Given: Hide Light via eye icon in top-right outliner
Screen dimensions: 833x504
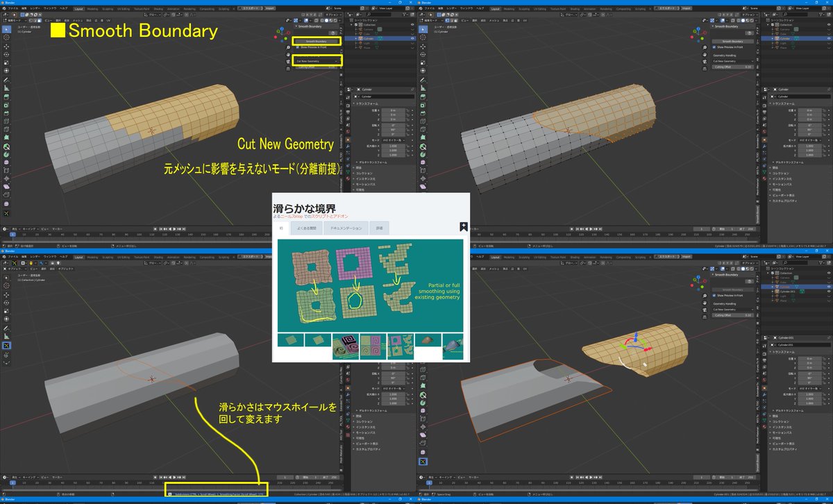Looking at the screenshot, I should pyautogui.click(x=829, y=43).
